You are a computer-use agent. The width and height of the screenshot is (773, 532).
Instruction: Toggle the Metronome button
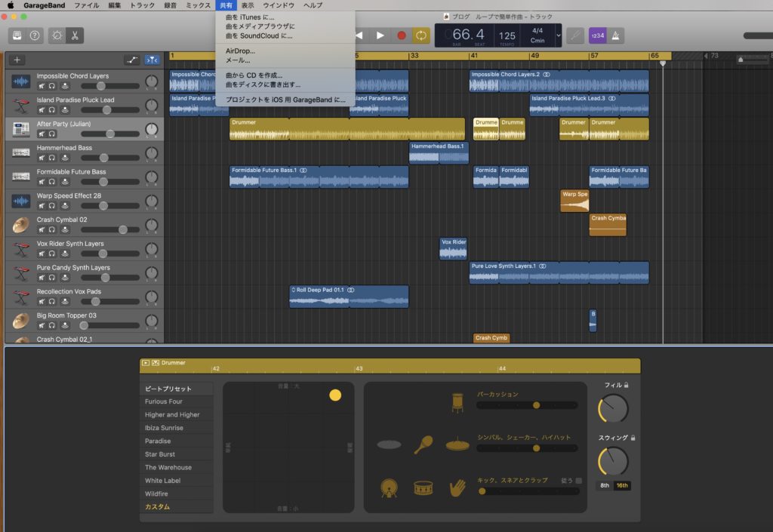click(x=616, y=35)
